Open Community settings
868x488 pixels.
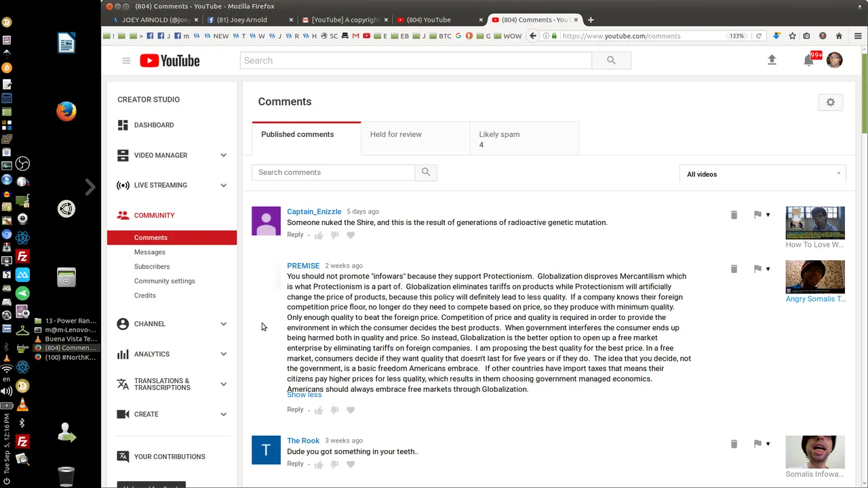click(x=165, y=281)
